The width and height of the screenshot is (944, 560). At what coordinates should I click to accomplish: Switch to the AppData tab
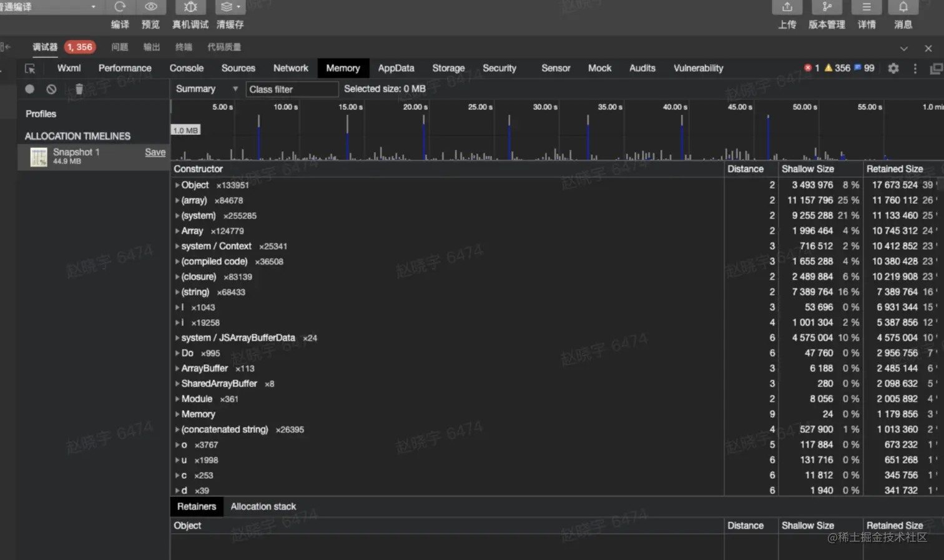pyautogui.click(x=396, y=68)
